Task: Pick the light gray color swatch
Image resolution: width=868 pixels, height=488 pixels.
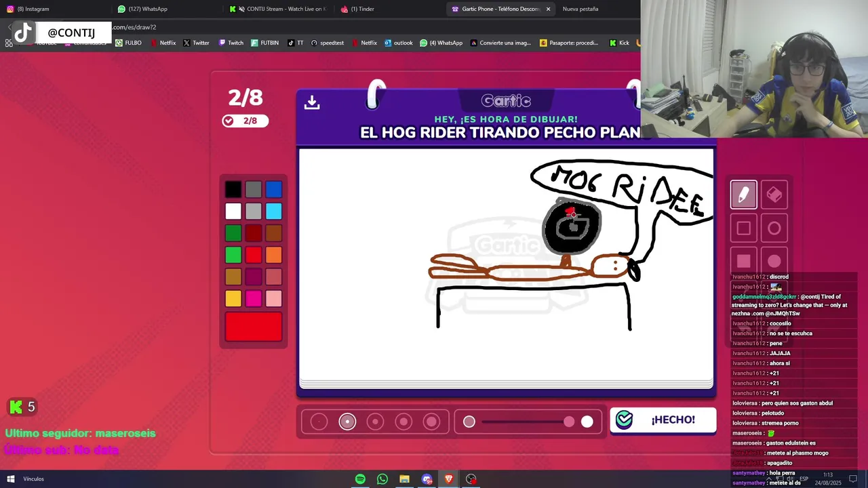Action: pyautogui.click(x=253, y=211)
